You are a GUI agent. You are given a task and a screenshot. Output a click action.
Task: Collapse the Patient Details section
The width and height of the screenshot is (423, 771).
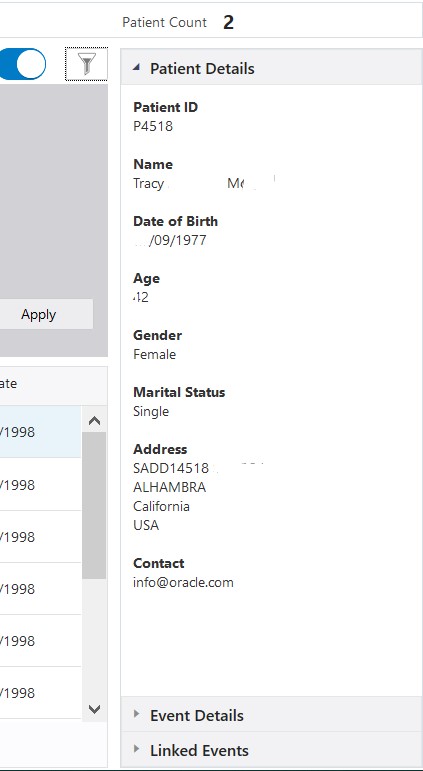[137, 68]
